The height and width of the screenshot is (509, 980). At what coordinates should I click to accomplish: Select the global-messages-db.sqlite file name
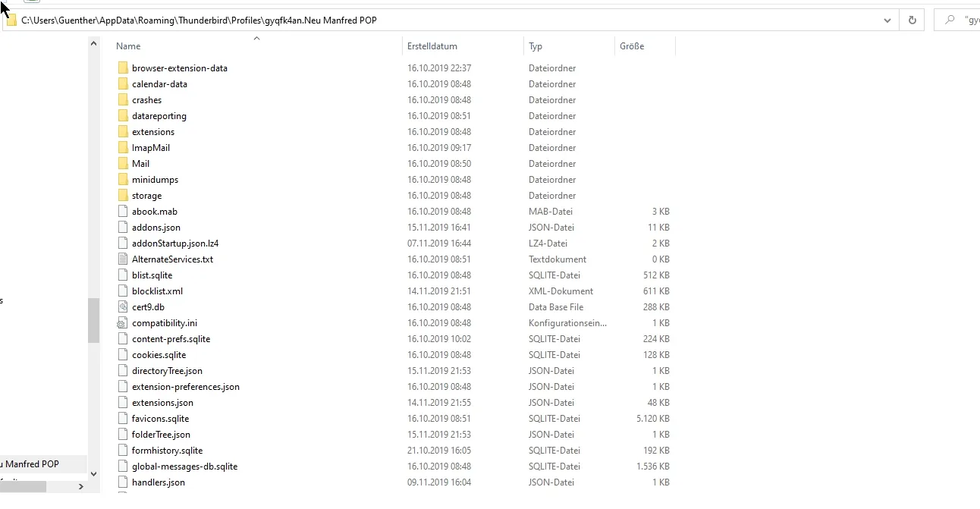[184, 467]
